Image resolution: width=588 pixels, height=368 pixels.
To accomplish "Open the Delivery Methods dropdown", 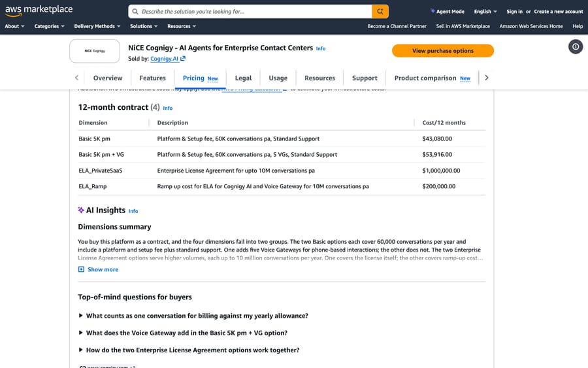I will (x=97, y=26).
